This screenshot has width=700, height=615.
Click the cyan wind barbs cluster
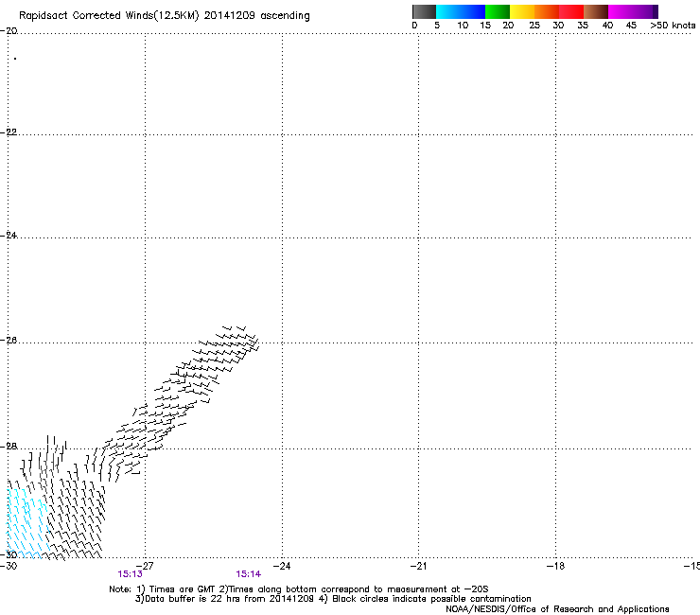coord(26,523)
